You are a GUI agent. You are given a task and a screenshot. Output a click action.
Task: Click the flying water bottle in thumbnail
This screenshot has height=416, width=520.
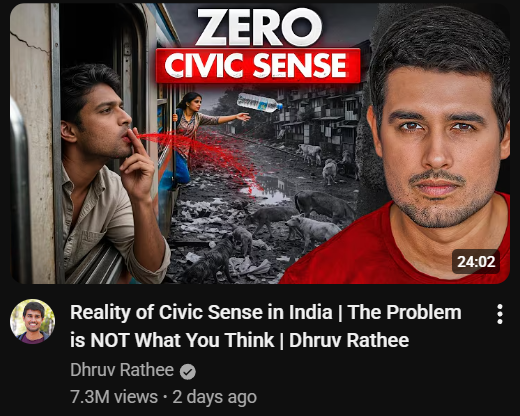[260, 102]
